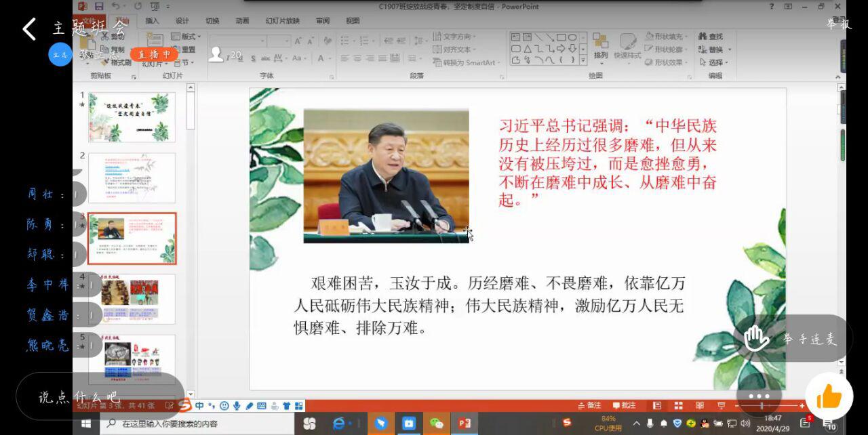
Task: Toggle align text right
Action: (371, 58)
